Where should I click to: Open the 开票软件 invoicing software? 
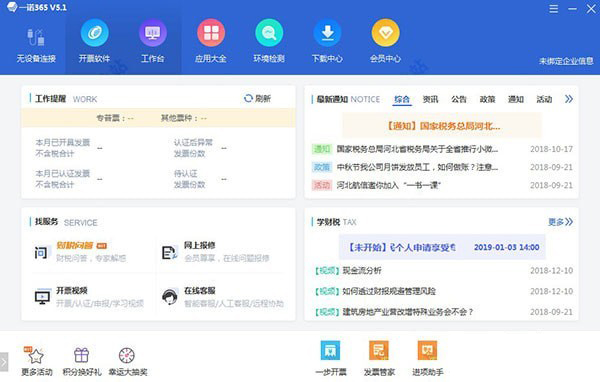coord(95,41)
